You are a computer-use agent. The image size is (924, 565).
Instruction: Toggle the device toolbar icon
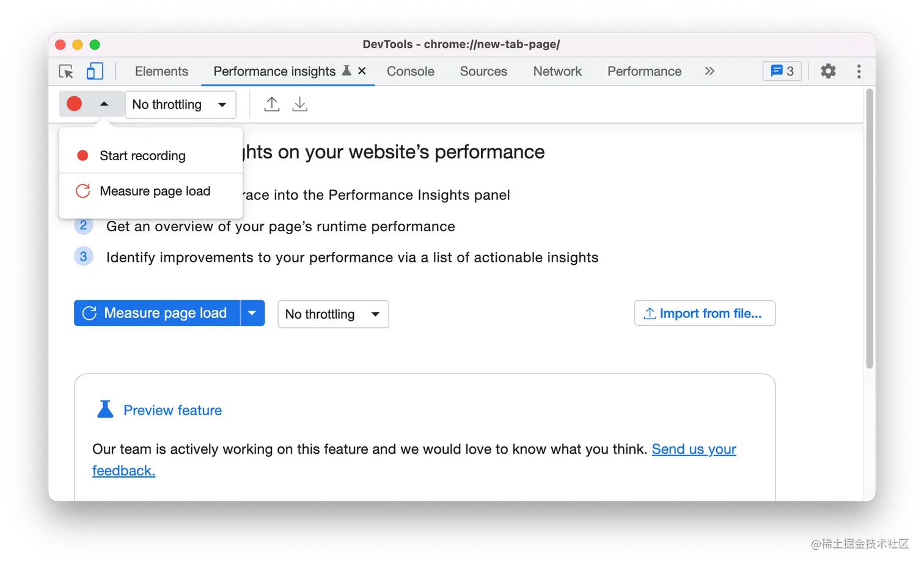pos(95,72)
